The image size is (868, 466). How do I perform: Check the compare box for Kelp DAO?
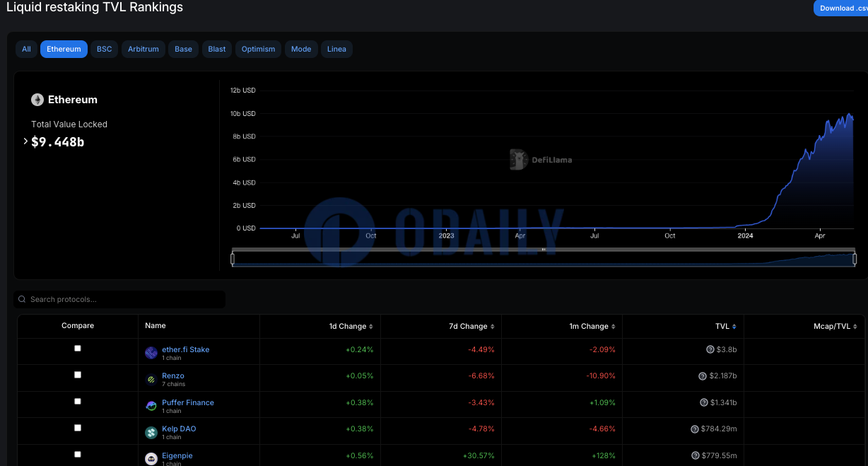78,428
